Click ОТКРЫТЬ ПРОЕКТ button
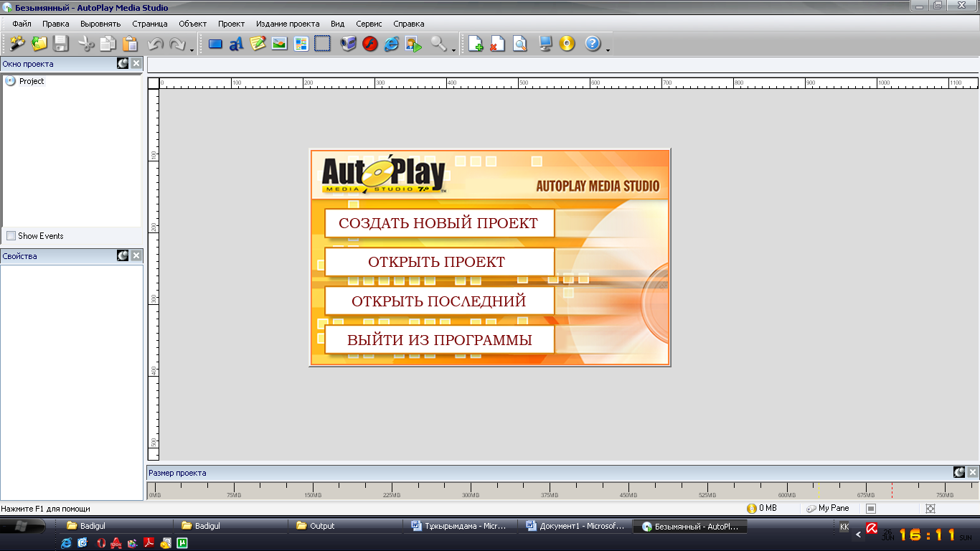980x551 pixels. 439,262
